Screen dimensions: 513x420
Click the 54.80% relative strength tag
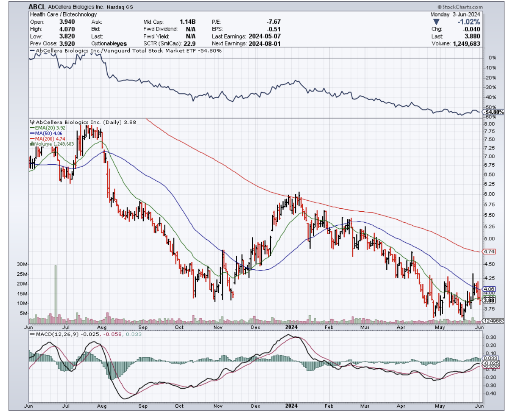[x=494, y=112]
